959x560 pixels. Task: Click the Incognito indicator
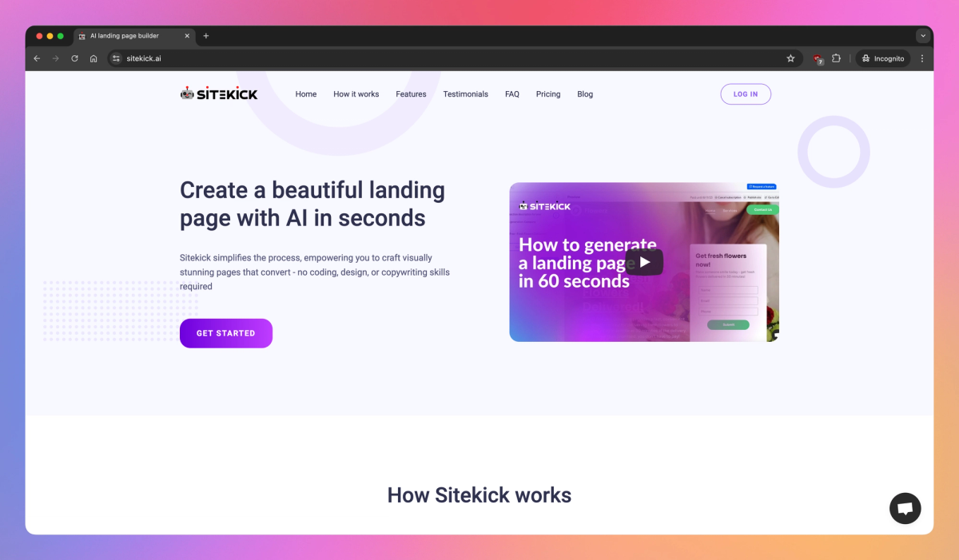[x=883, y=58]
